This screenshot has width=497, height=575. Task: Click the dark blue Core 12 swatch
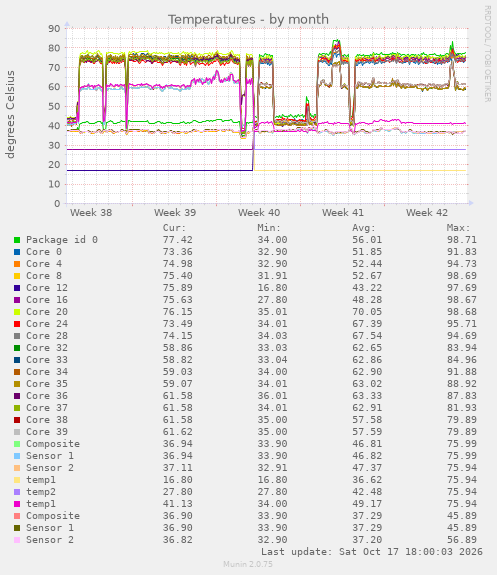click(x=17, y=288)
